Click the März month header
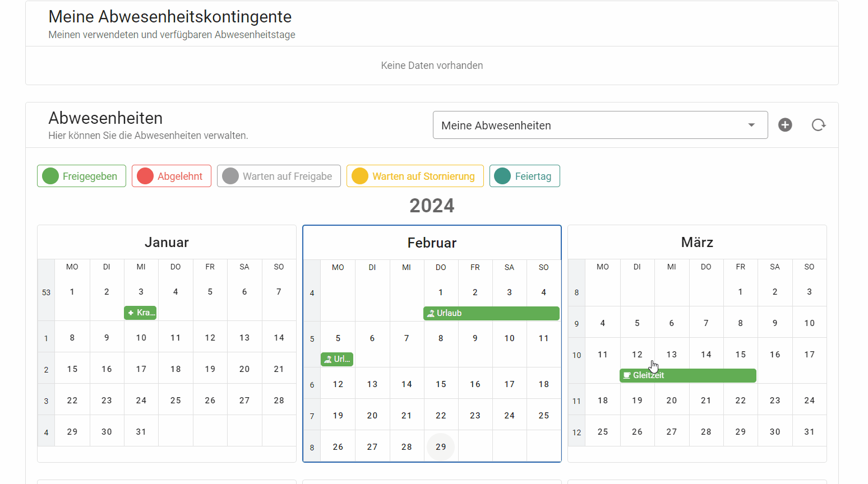 697,242
